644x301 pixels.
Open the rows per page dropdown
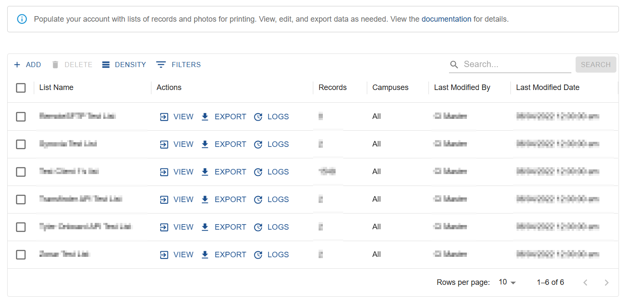click(507, 282)
